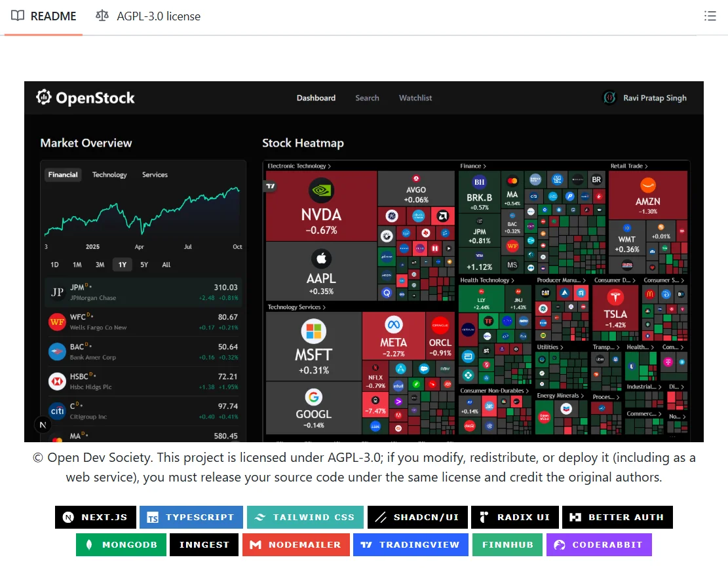Image resolution: width=728 pixels, height=568 pixels.
Task: Expand the Finance sector heading
Action: [473, 166]
